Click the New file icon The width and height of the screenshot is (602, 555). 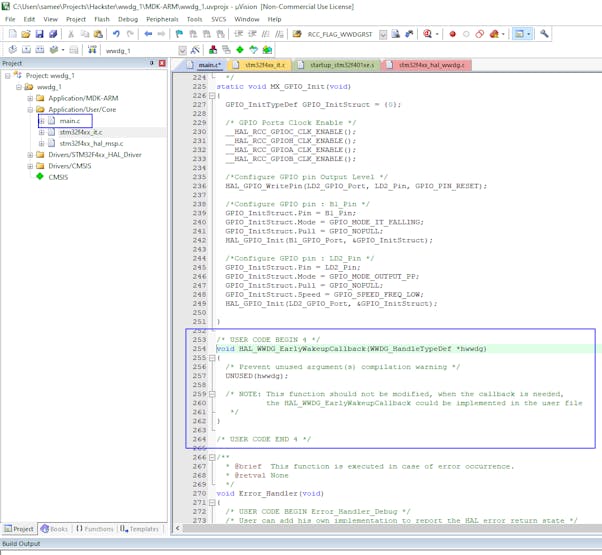point(11,34)
